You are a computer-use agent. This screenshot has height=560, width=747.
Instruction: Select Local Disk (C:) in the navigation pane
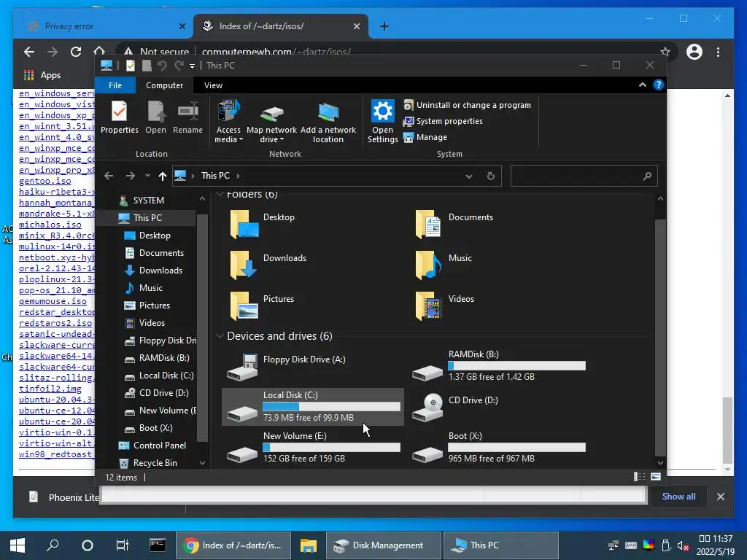[166, 376]
